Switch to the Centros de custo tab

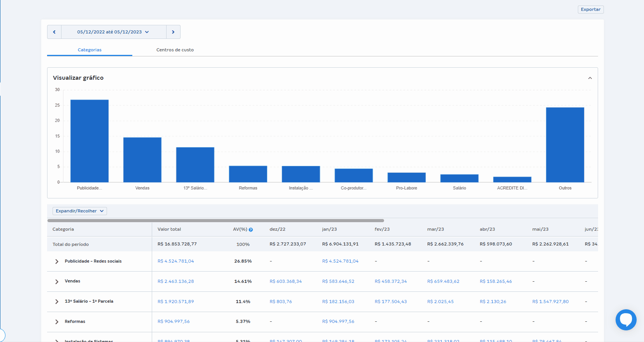[175, 50]
